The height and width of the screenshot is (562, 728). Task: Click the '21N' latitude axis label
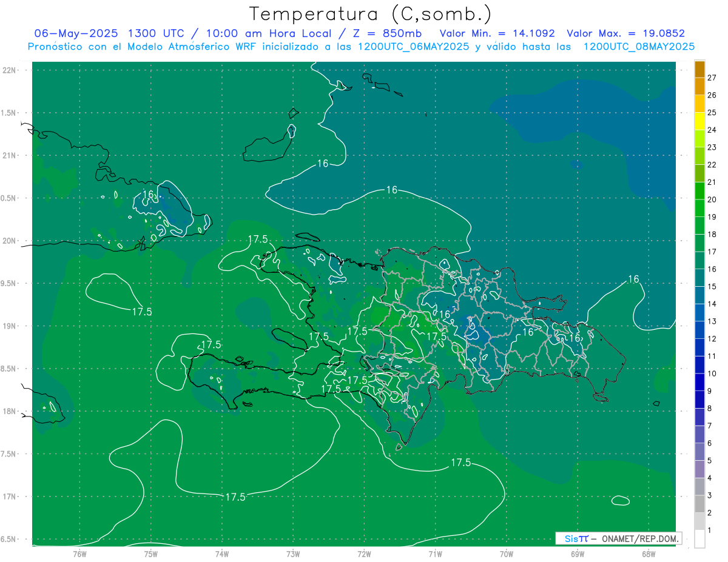tap(10, 155)
